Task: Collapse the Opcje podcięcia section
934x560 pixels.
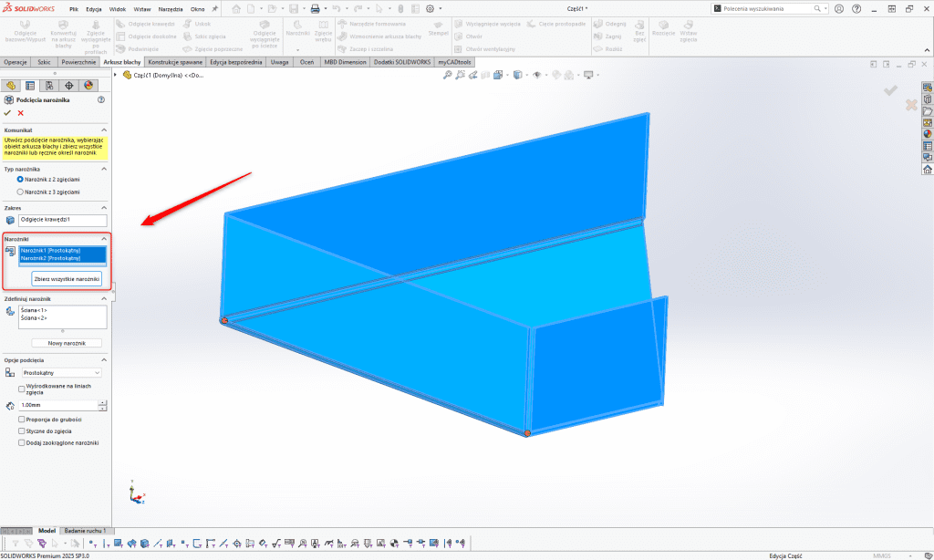Action: [104, 360]
